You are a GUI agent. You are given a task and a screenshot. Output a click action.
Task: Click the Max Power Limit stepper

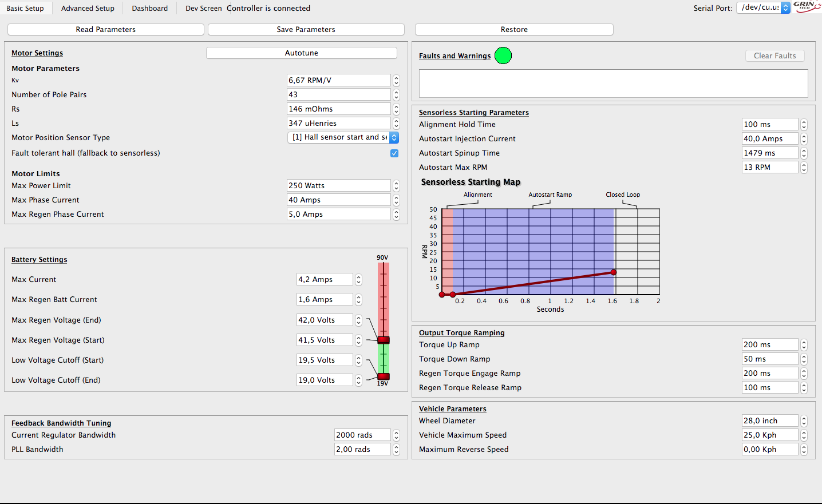coord(396,186)
